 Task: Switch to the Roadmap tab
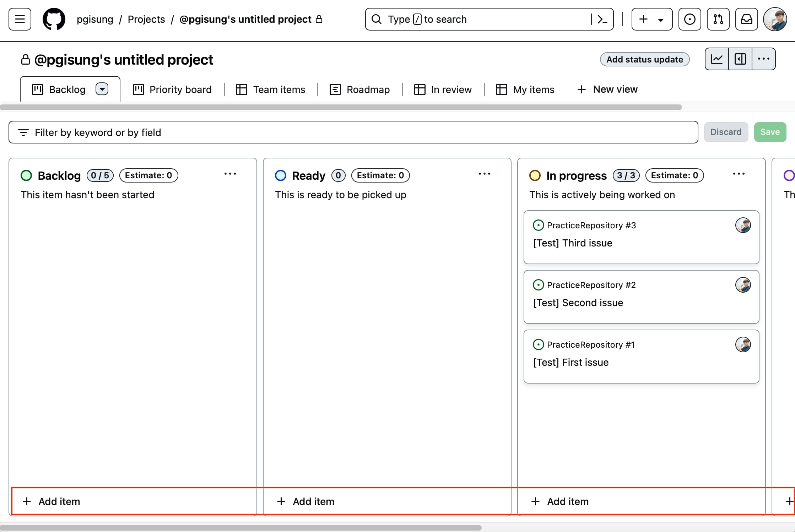point(360,89)
